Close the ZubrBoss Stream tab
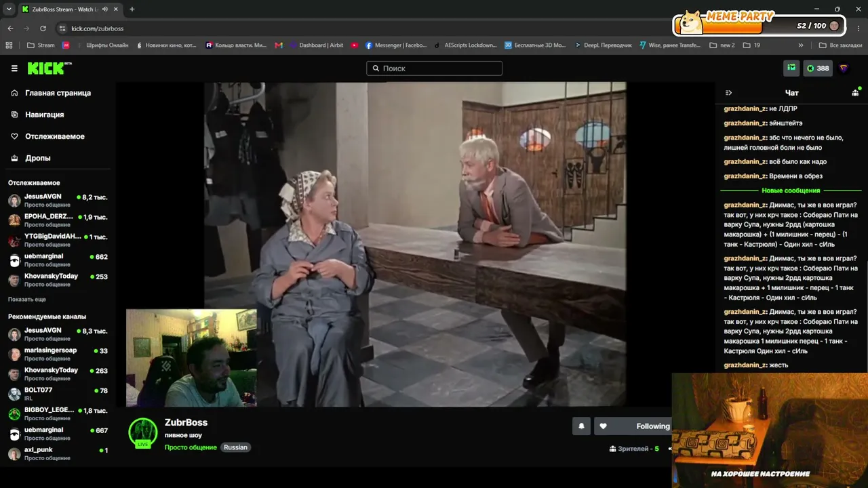 [x=116, y=9]
